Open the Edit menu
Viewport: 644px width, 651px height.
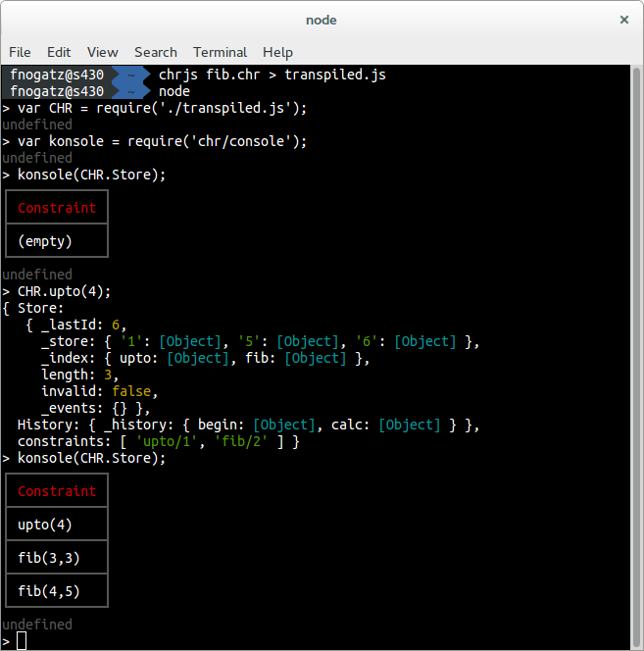click(x=59, y=52)
